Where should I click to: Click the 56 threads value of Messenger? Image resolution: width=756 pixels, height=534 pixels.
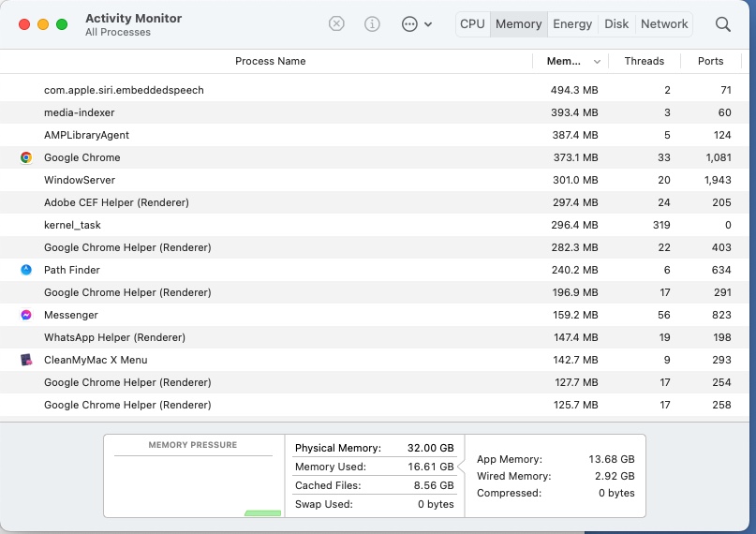click(664, 315)
